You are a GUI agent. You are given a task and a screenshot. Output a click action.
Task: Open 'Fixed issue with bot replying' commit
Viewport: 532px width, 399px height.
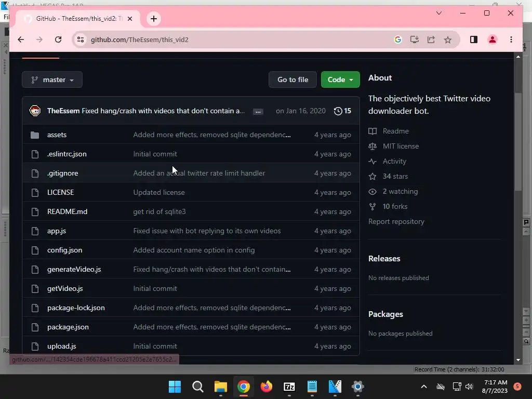tap(207, 231)
